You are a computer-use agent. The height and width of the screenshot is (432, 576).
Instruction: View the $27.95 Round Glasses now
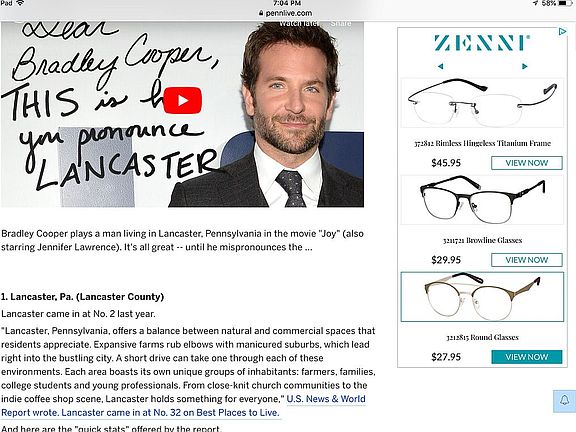pyautogui.click(x=526, y=357)
